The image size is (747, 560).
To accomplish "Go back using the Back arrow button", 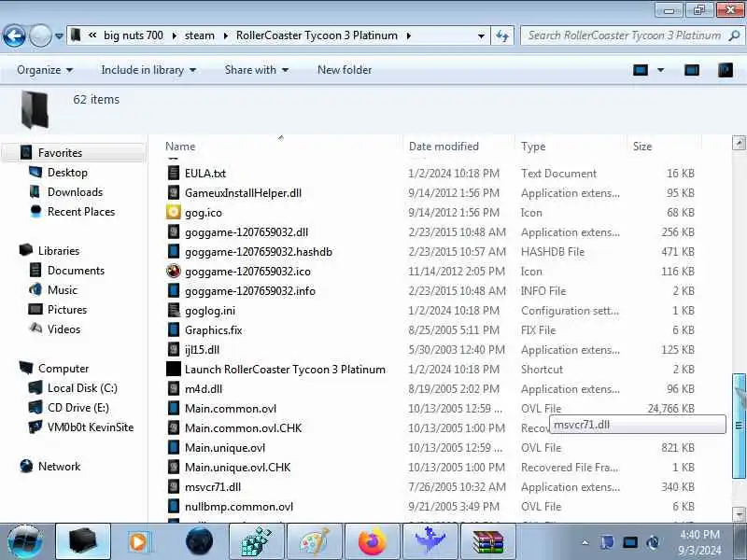I will [14, 35].
